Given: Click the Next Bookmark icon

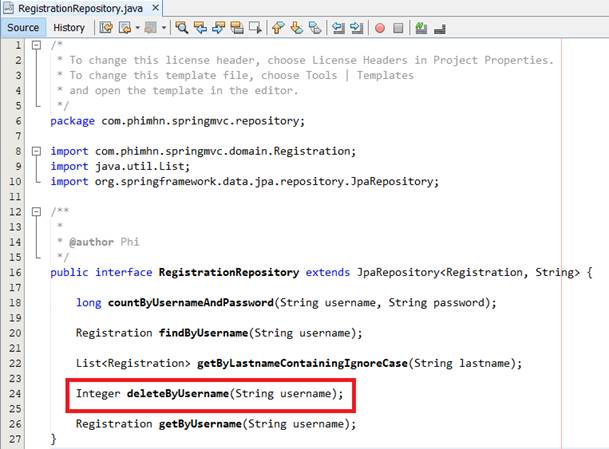Looking at the screenshot, I should point(296,28).
